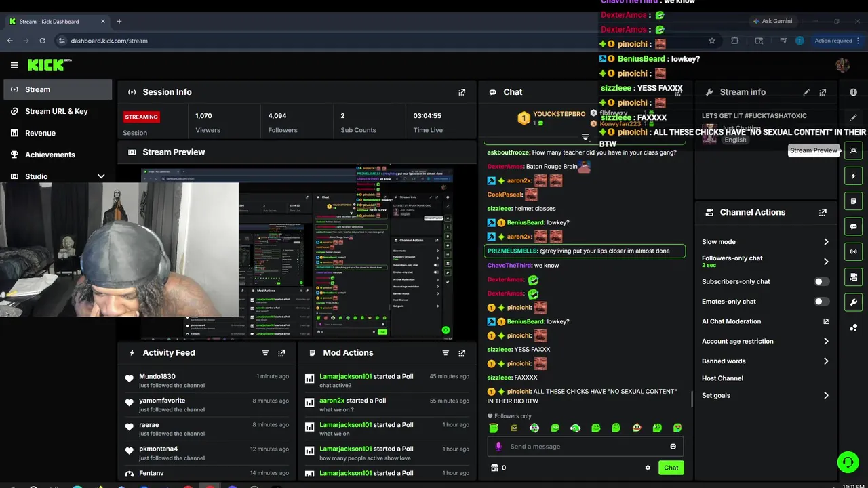
Task: Click the document widget icon in sidebar
Action: tap(853, 201)
